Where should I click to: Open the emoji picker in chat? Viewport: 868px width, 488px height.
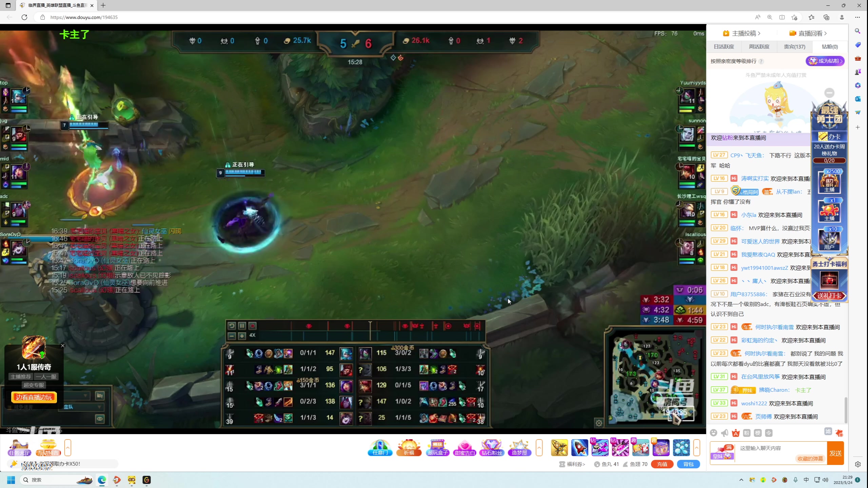(714, 433)
